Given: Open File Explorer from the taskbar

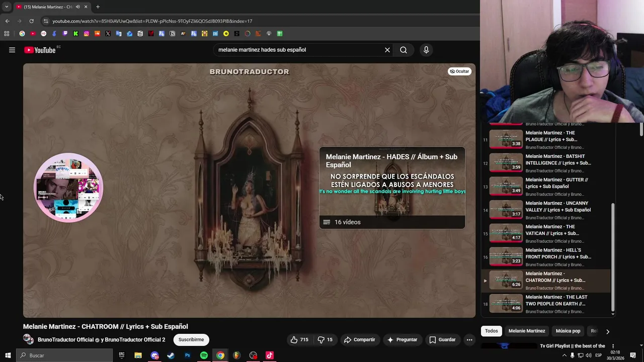Looking at the screenshot, I should click(138, 355).
